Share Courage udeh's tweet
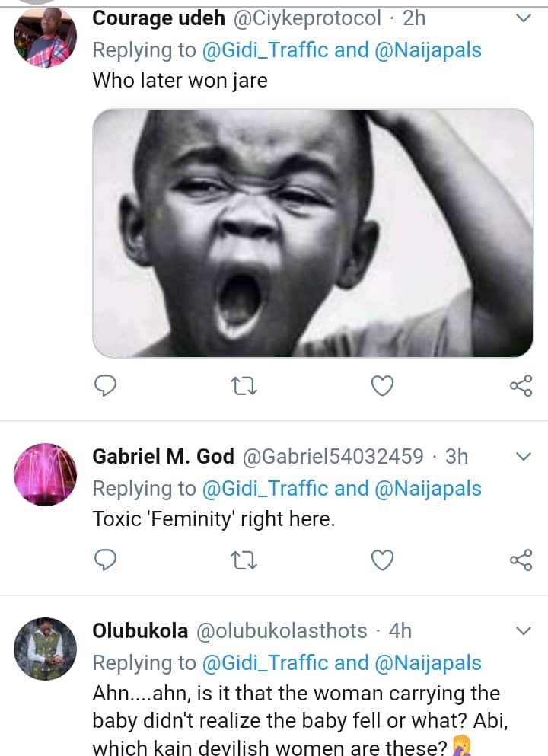Screen dimensions: 548x756 point(521,387)
